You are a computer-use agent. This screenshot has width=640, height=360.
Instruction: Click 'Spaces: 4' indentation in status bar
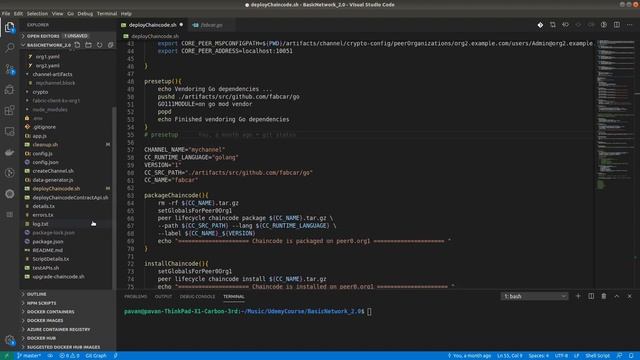pos(538,356)
